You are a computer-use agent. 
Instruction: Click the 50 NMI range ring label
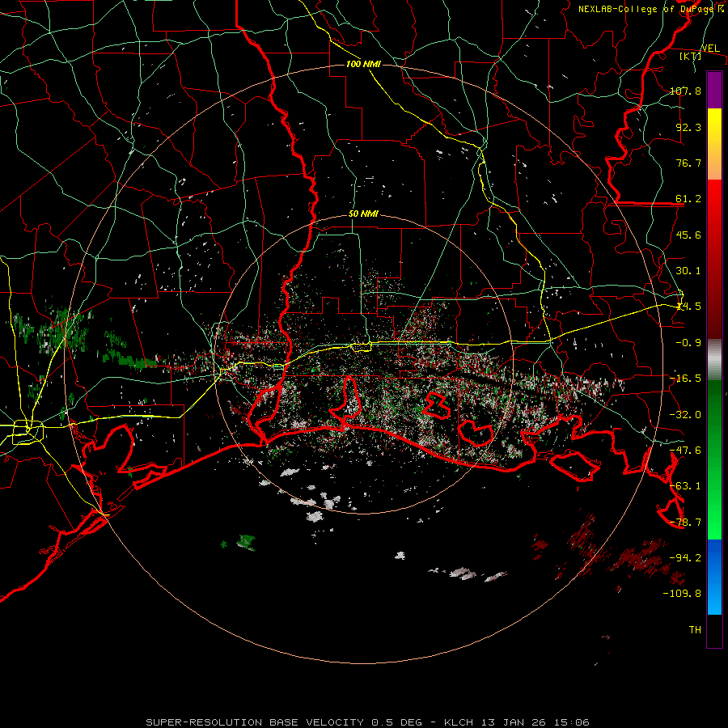coord(363,214)
